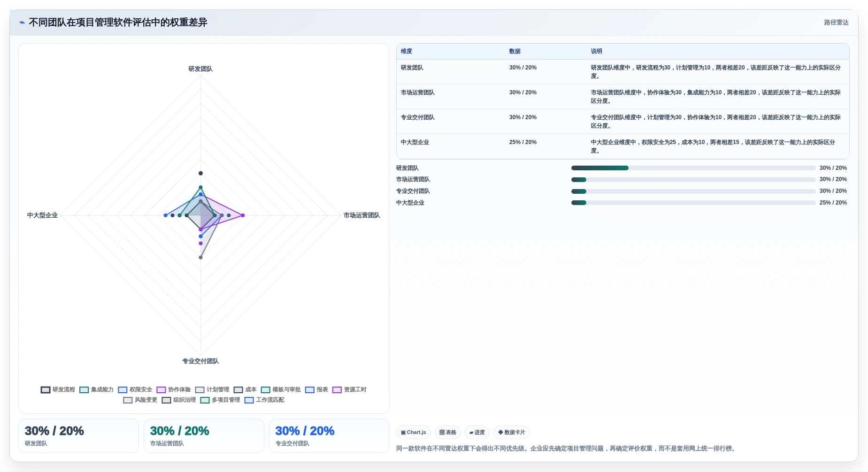The width and height of the screenshot is (868, 472).
Task: Click the Chart.js tag chip
Action: 414,433
